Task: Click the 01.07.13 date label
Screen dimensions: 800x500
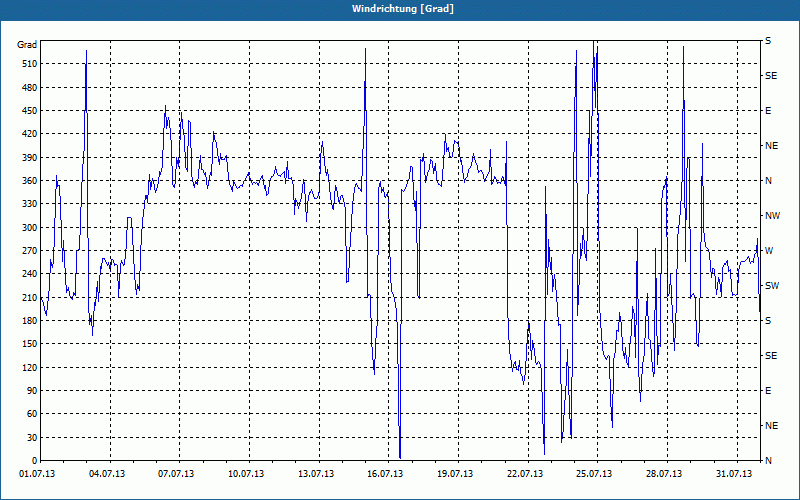Action: click(37, 474)
